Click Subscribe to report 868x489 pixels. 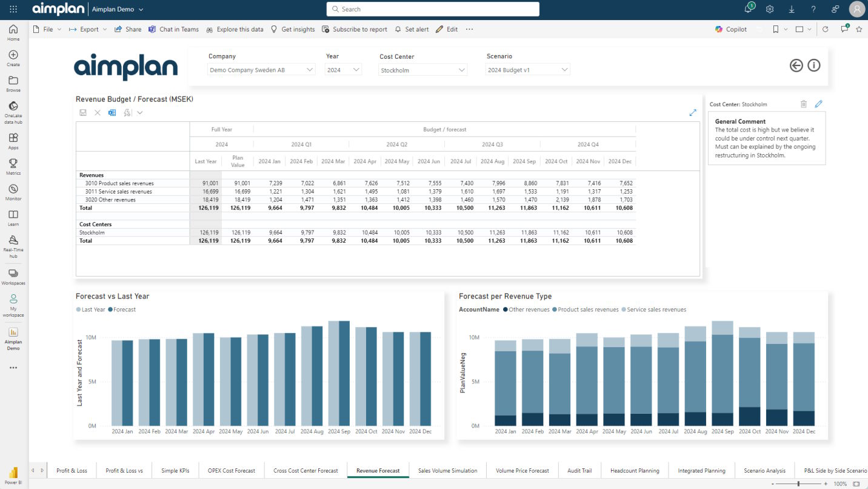click(355, 29)
